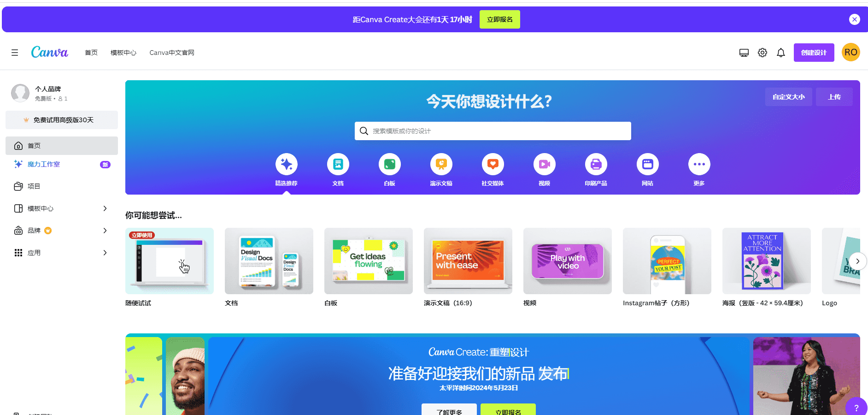Open the 文档 Design Visual Docs thumbnail

click(x=269, y=261)
